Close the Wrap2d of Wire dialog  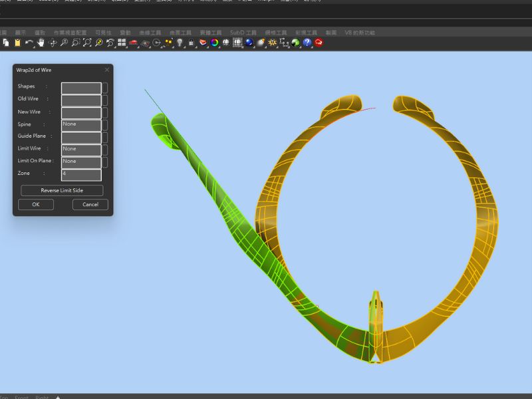click(107, 70)
